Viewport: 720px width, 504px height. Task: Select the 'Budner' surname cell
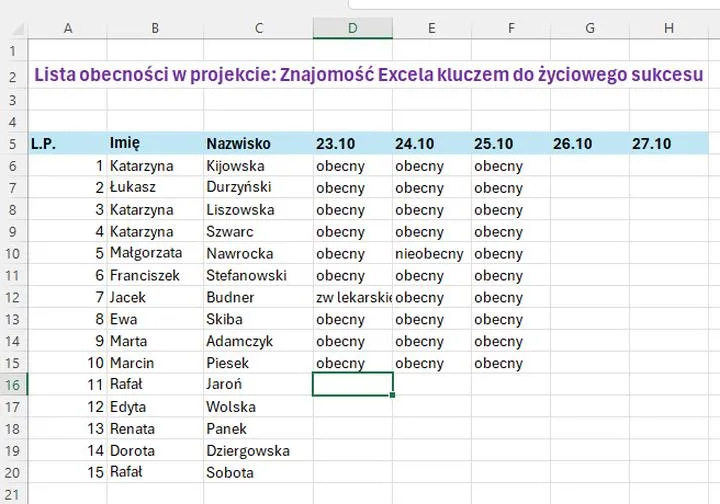click(x=259, y=297)
